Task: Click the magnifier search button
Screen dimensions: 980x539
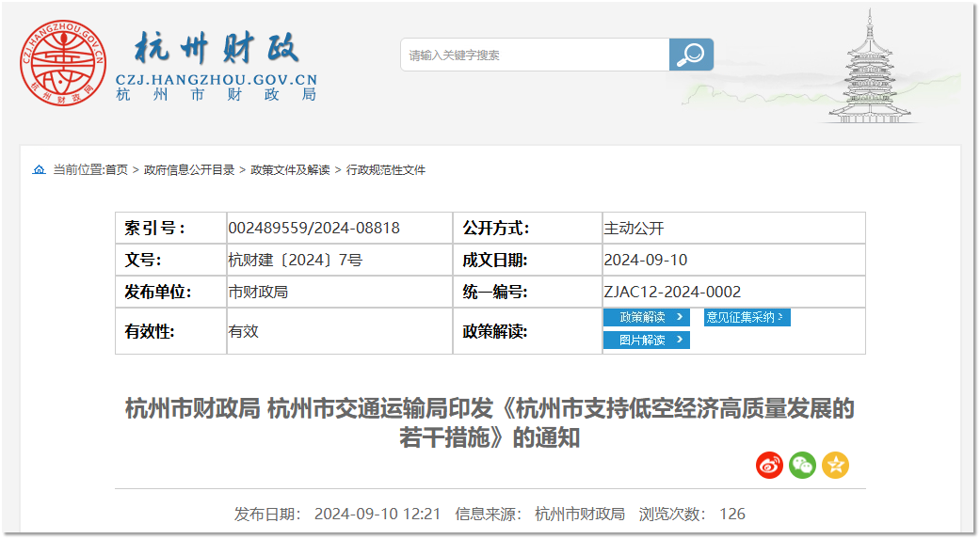Action: click(x=691, y=55)
